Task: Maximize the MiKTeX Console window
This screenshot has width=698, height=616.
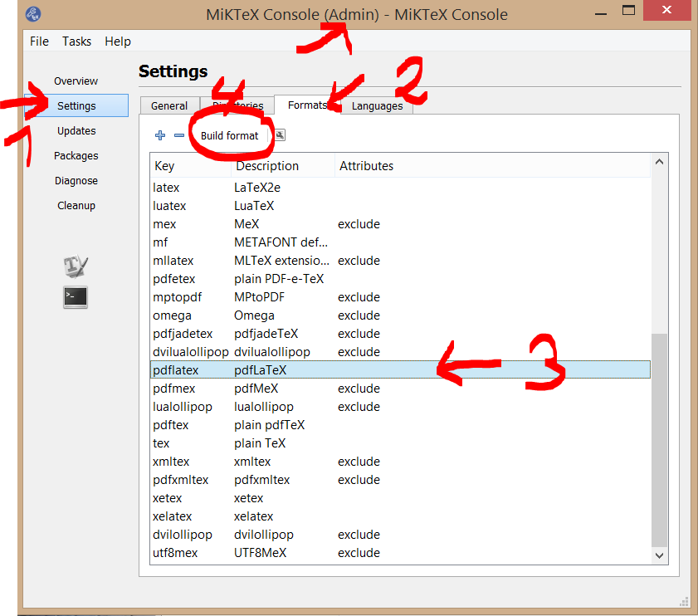Action: (x=628, y=11)
